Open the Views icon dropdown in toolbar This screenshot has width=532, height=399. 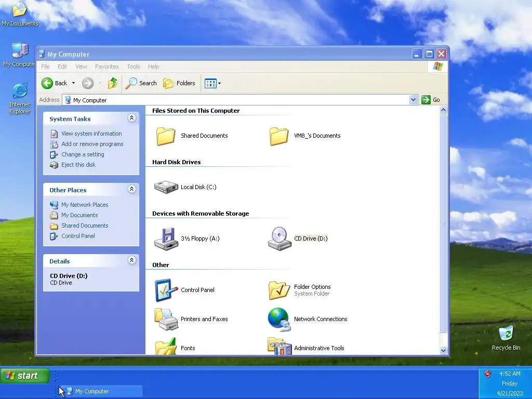click(212, 83)
